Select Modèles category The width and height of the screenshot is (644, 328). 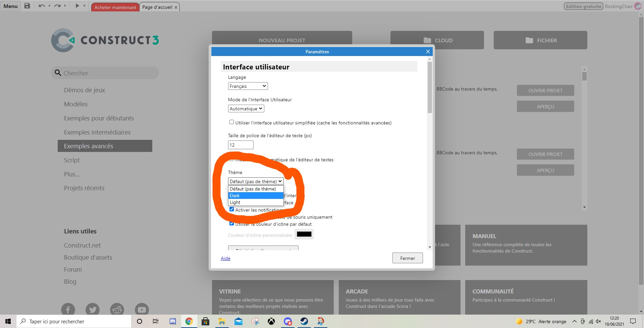(x=76, y=104)
